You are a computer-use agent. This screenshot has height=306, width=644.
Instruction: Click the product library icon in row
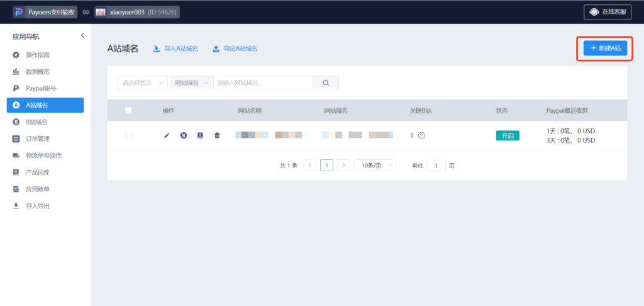click(200, 135)
